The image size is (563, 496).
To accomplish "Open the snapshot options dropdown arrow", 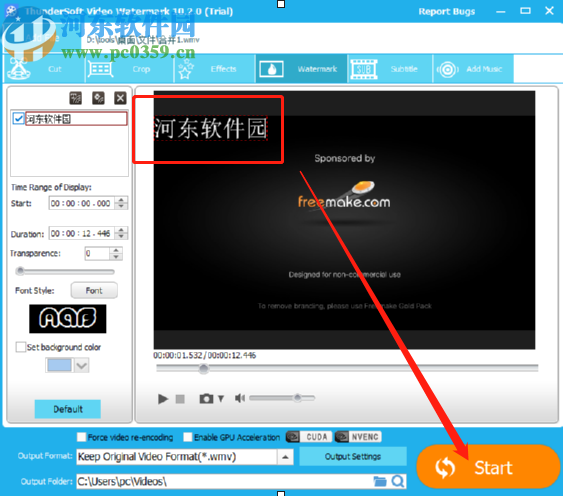I will tap(221, 399).
